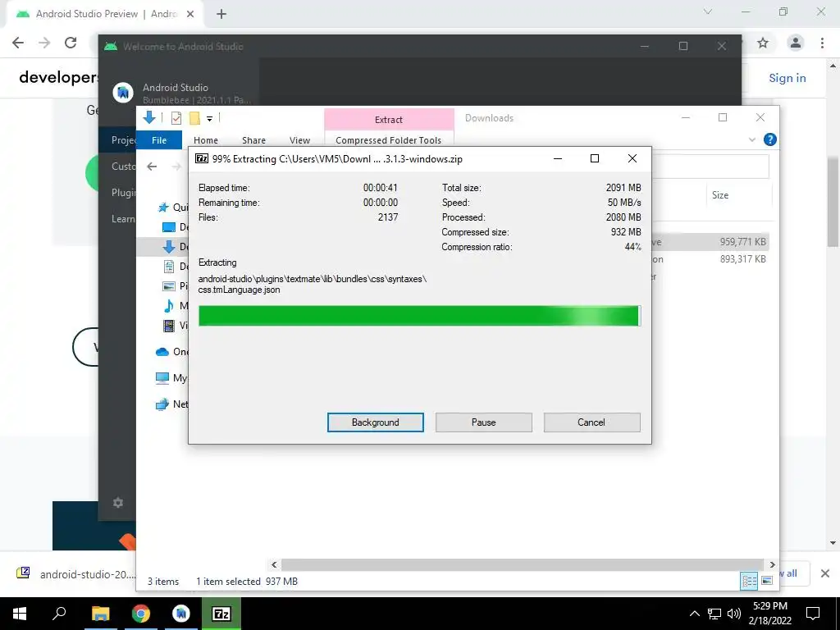The width and height of the screenshot is (840, 630).
Task: Open Chrome tab search dropdown
Action: (x=708, y=11)
